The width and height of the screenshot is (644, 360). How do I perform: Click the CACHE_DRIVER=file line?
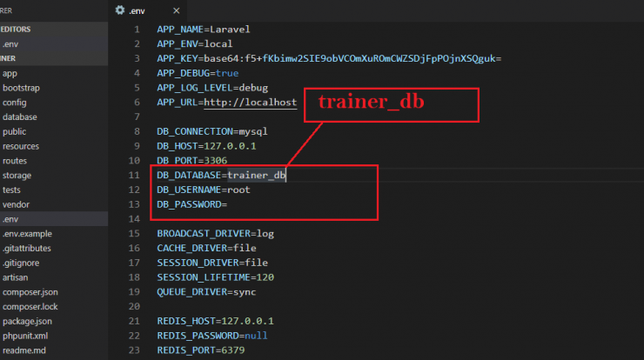coord(206,248)
